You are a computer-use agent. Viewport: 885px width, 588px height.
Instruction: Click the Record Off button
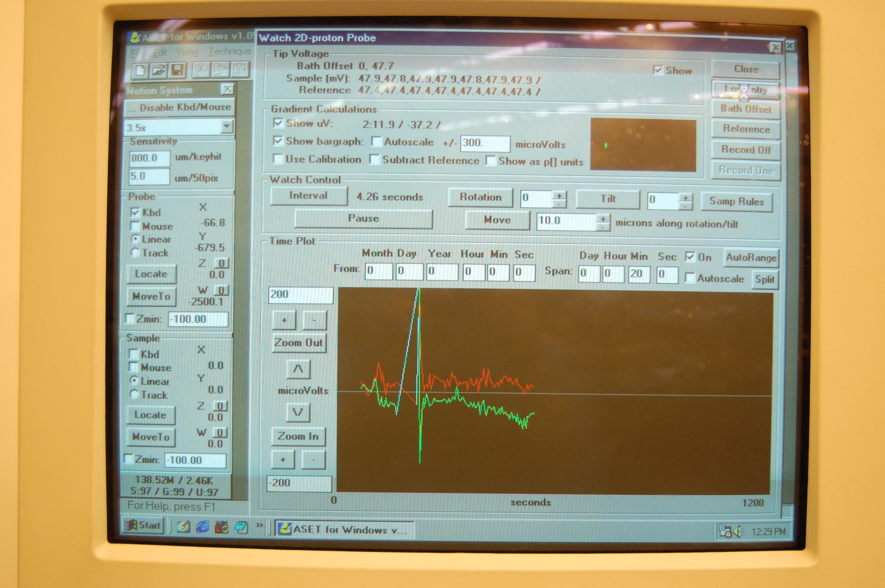(x=746, y=150)
